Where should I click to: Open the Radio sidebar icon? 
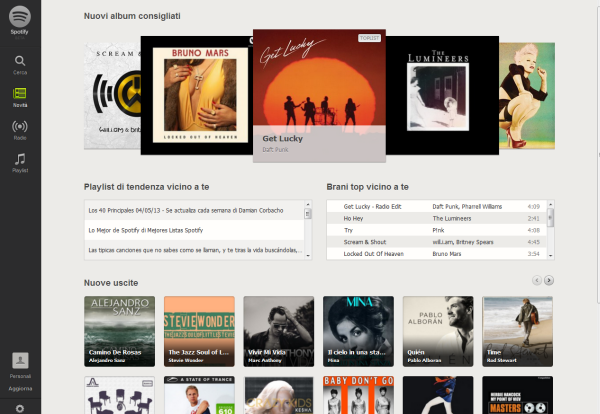click(20, 126)
